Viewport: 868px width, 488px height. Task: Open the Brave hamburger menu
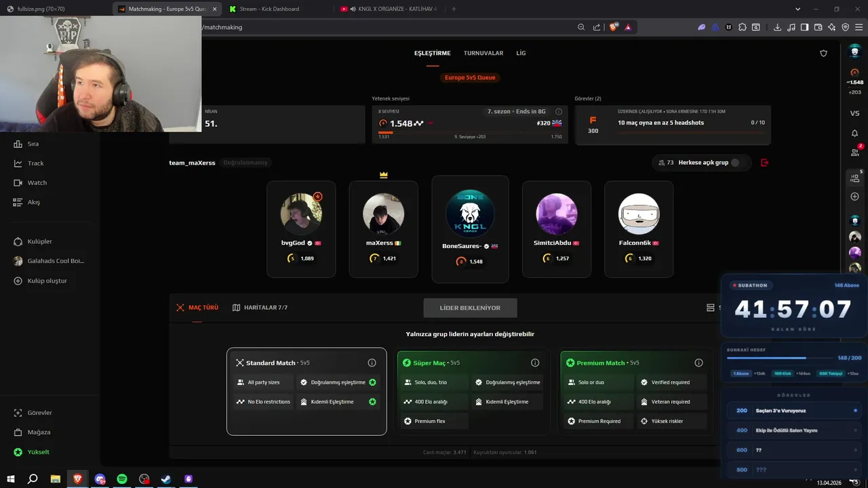click(859, 27)
